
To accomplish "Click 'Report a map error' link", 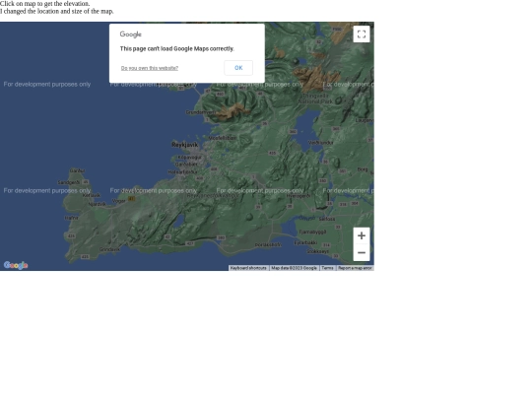I will (355, 268).
